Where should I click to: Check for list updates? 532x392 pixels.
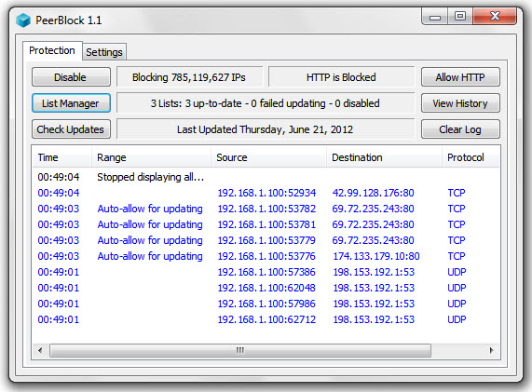(71, 129)
